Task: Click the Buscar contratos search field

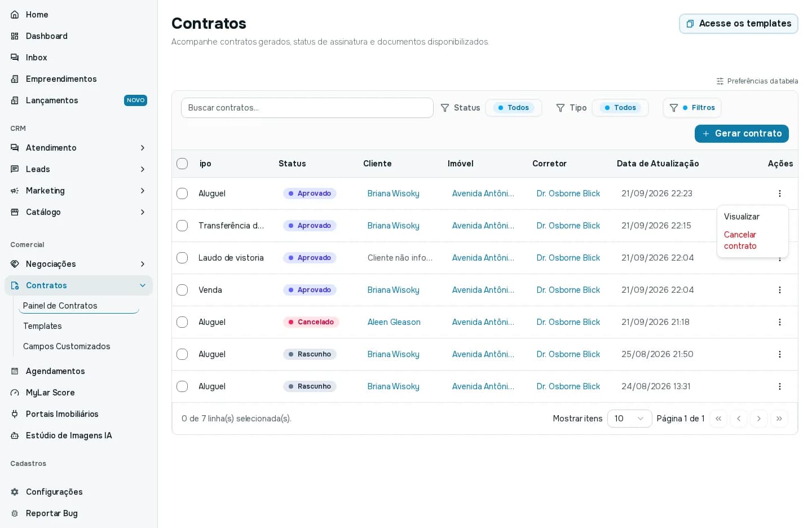Action: pyautogui.click(x=307, y=108)
